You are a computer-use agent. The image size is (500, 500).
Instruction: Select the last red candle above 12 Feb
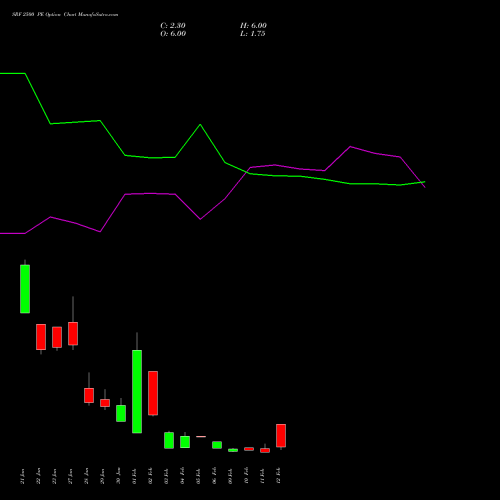click(x=281, y=435)
